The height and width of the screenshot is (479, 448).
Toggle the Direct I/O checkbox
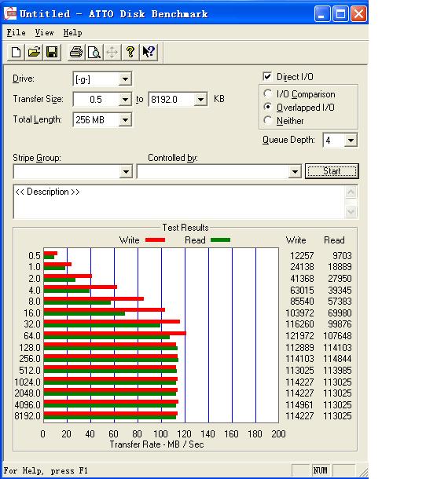pos(267,76)
